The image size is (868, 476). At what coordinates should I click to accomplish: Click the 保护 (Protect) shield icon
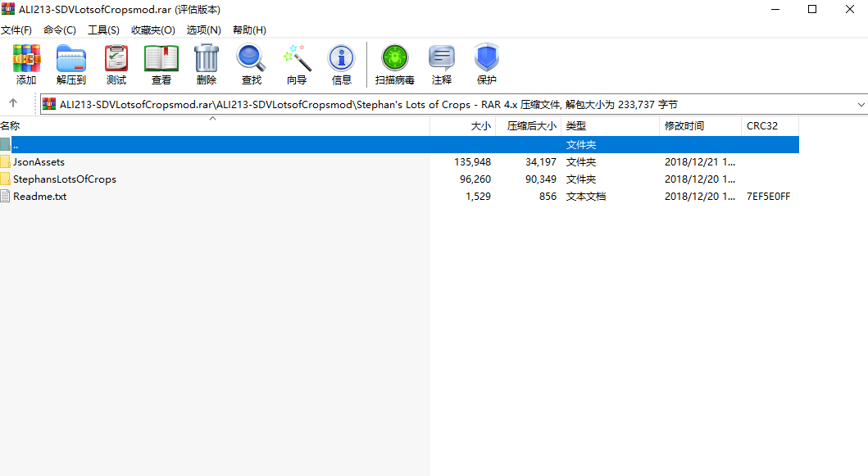pyautogui.click(x=487, y=64)
